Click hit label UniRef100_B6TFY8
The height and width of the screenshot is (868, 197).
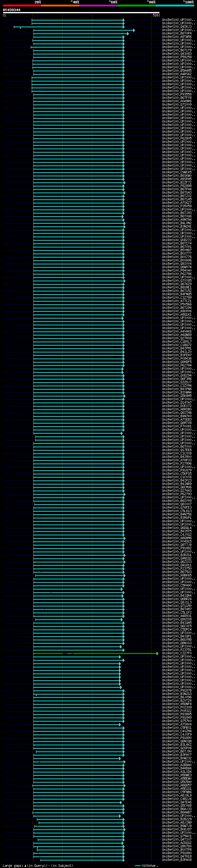coord(177,98)
